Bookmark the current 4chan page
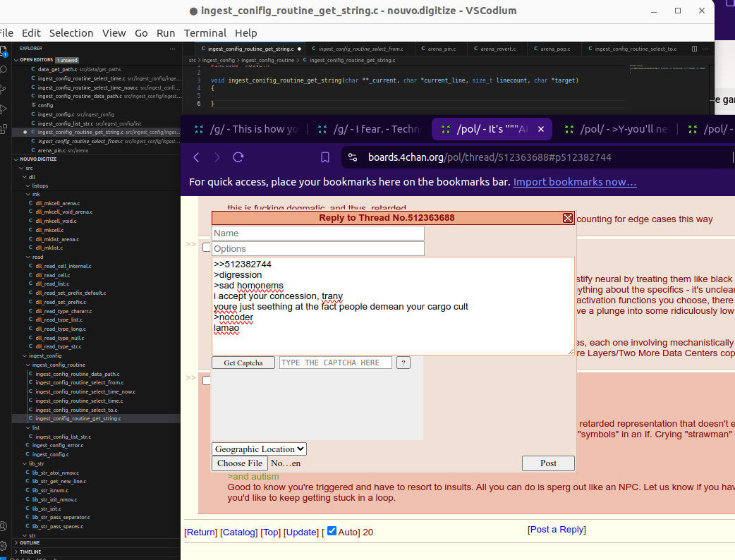Image resolution: width=735 pixels, height=560 pixels. coord(325,157)
